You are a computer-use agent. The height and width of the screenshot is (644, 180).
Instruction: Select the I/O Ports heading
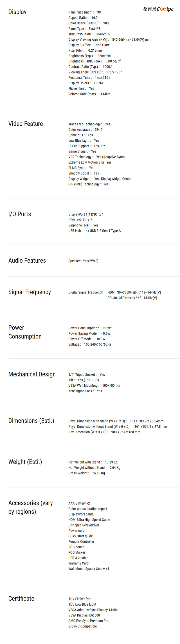pos(20,214)
